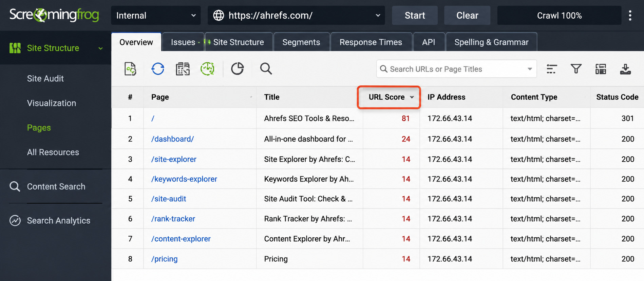Open the /site-audit page link
This screenshot has width=644, height=281.
pos(169,199)
